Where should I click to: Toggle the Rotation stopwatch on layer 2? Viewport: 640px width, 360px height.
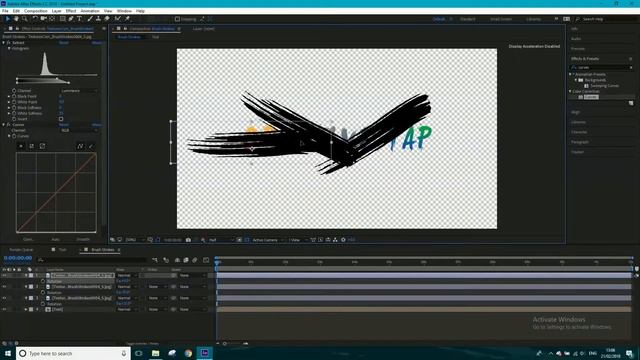[43, 293]
